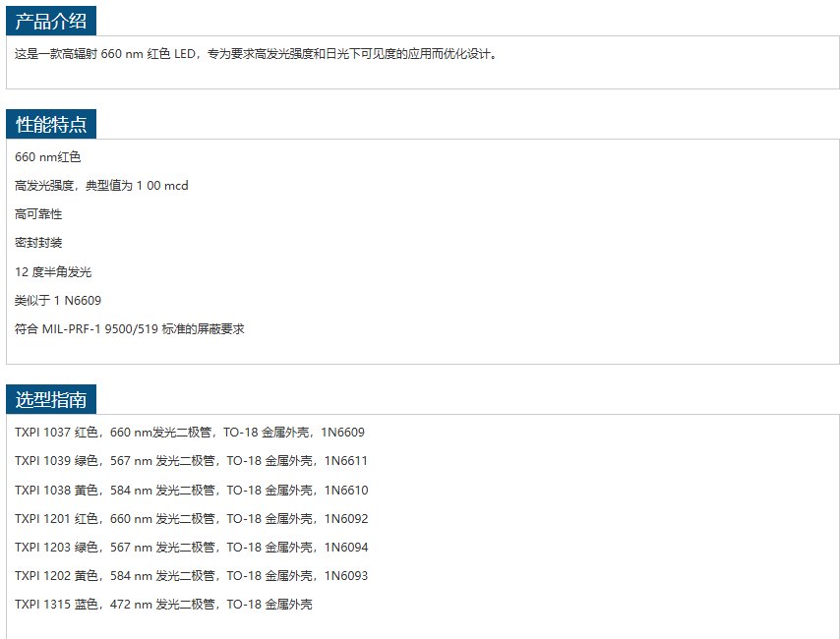
Task: Select the 高发光强度 100 mcd feature line
Action: tap(101, 186)
